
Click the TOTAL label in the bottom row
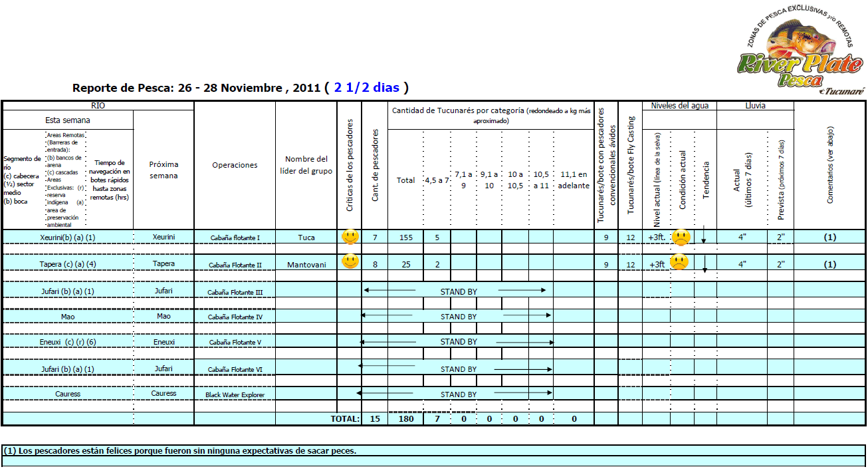tap(345, 419)
